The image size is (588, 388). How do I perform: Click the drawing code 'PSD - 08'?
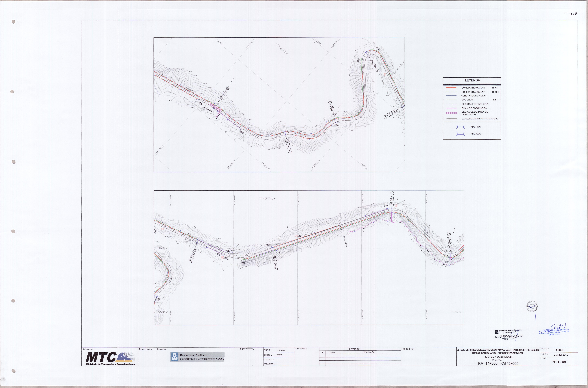pyautogui.click(x=559, y=362)
